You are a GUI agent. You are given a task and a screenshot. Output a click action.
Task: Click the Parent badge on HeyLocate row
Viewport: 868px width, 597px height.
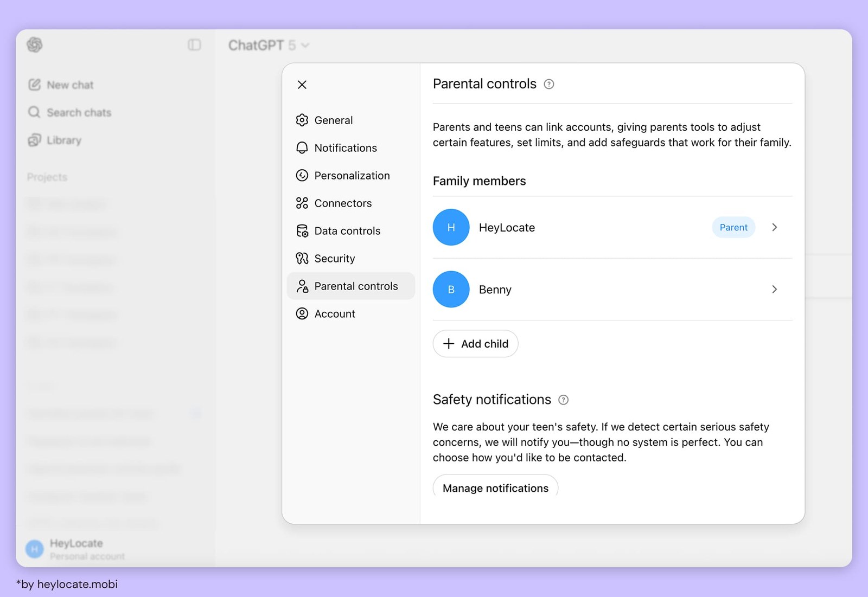[x=733, y=227]
